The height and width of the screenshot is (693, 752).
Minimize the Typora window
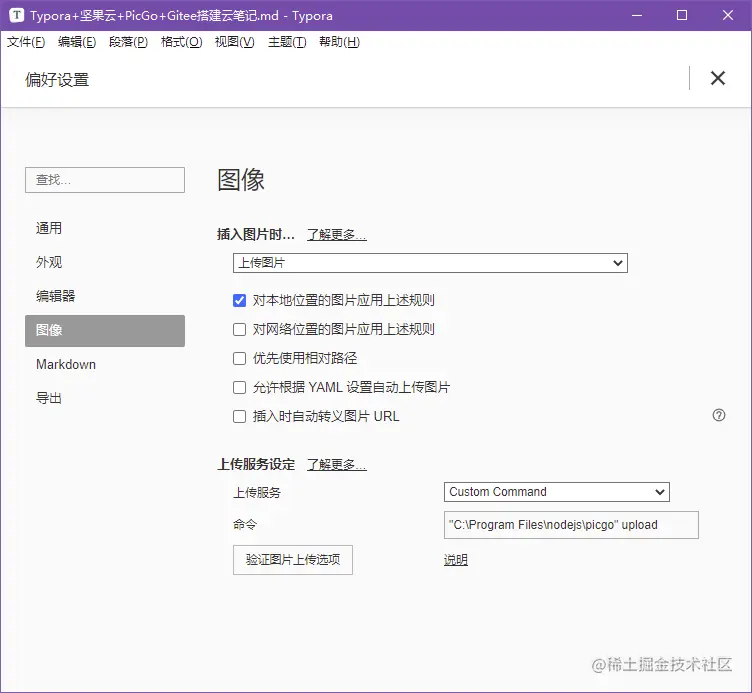click(637, 15)
